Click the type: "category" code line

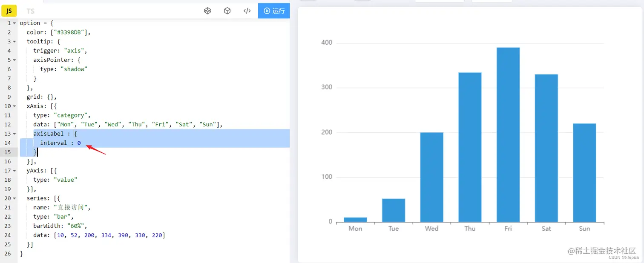tap(62, 115)
